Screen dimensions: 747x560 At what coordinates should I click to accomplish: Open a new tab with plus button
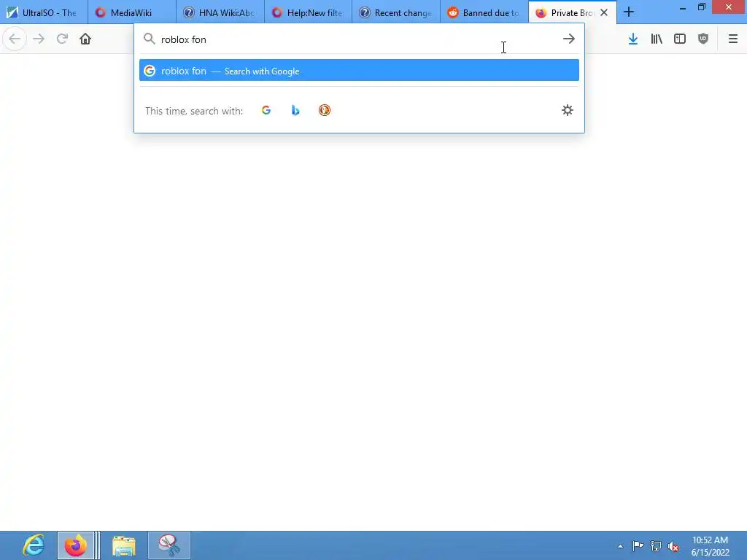[x=629, y=12]
